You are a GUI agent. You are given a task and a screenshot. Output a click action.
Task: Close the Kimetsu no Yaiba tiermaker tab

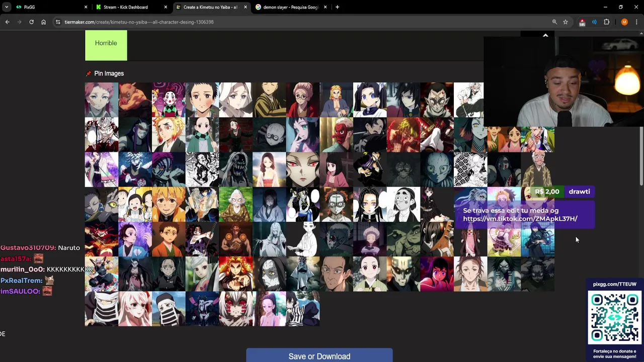[246, 7]
